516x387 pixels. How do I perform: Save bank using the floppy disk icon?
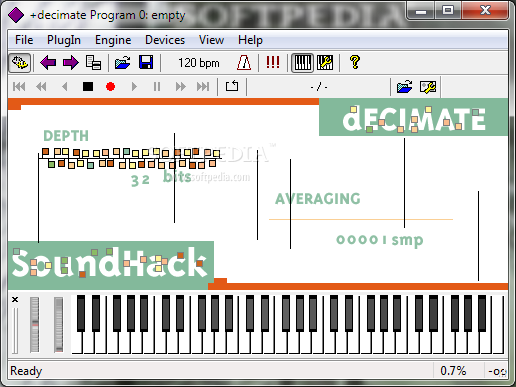pyautogui.click(x=146, y=63)
